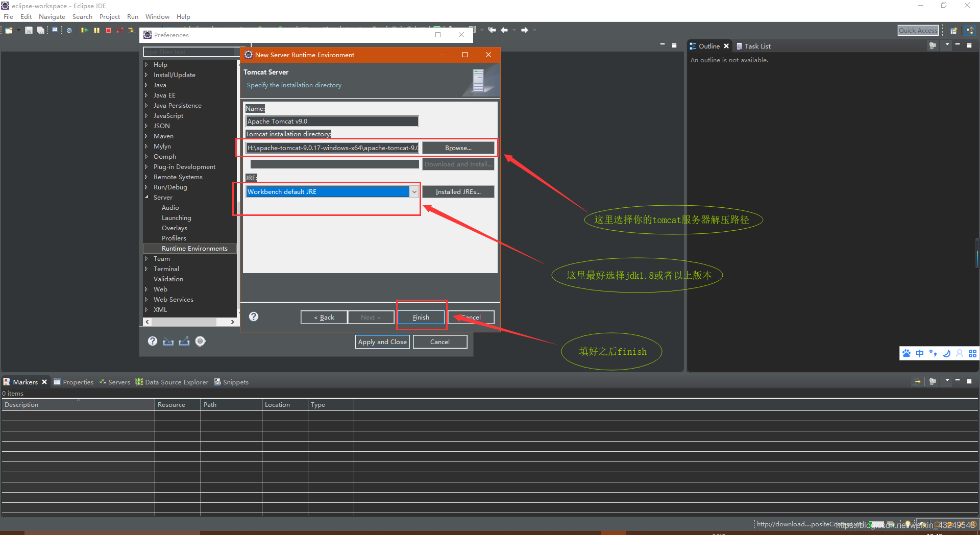Click the Step Into toolbar icon

[131, 31]
